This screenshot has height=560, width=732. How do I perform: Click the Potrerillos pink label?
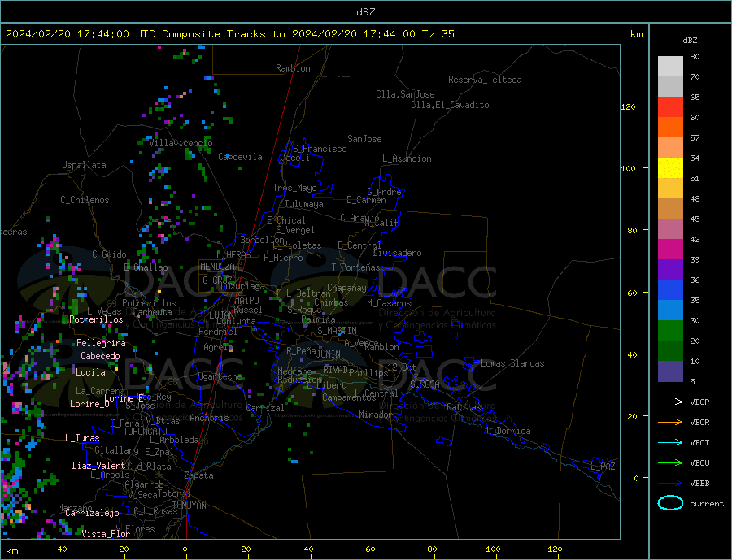[x=96, y=319]
